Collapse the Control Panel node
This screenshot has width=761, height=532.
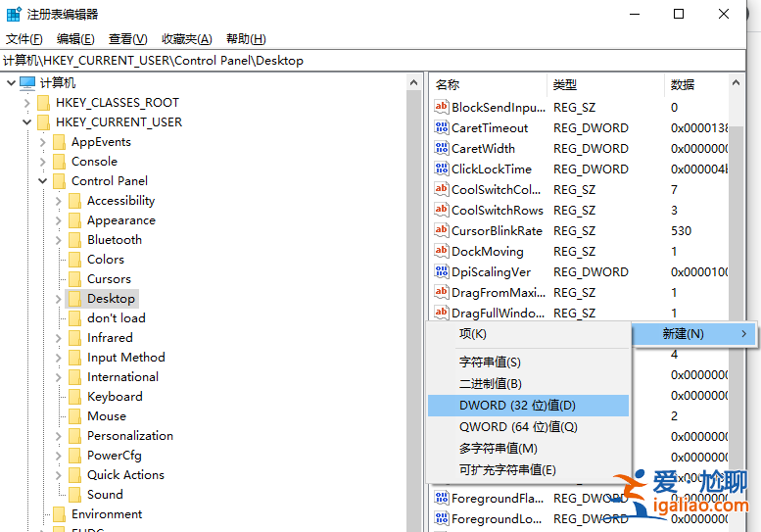point(43,181)
